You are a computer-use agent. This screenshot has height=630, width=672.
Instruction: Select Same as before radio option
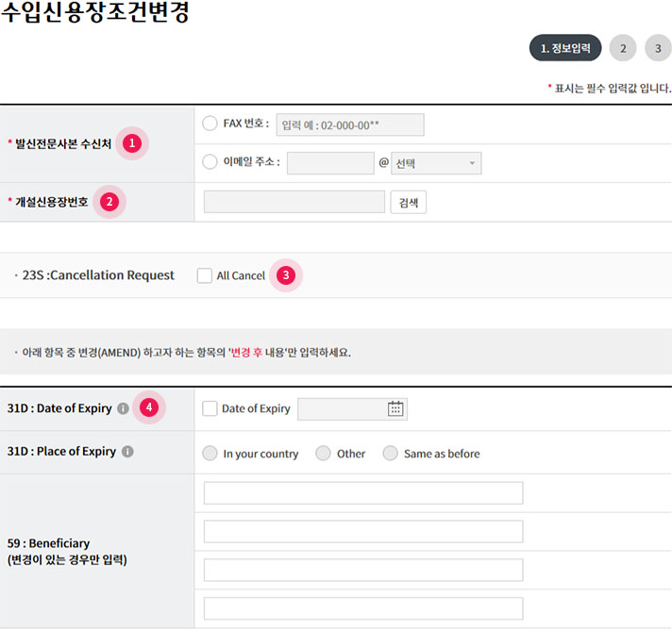(391, 454)
